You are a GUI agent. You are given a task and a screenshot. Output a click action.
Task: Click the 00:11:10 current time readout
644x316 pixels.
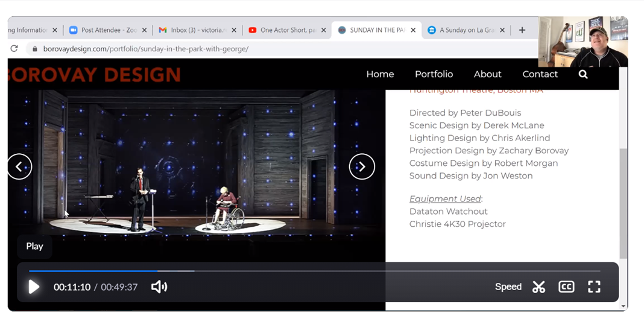72,287
